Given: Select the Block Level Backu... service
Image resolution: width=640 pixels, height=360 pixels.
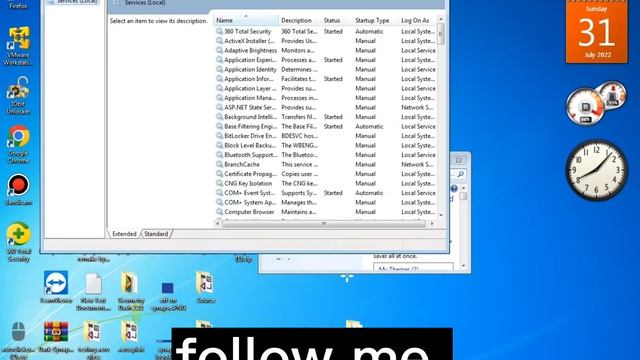Looking at the screenshot, I should 325,145.
